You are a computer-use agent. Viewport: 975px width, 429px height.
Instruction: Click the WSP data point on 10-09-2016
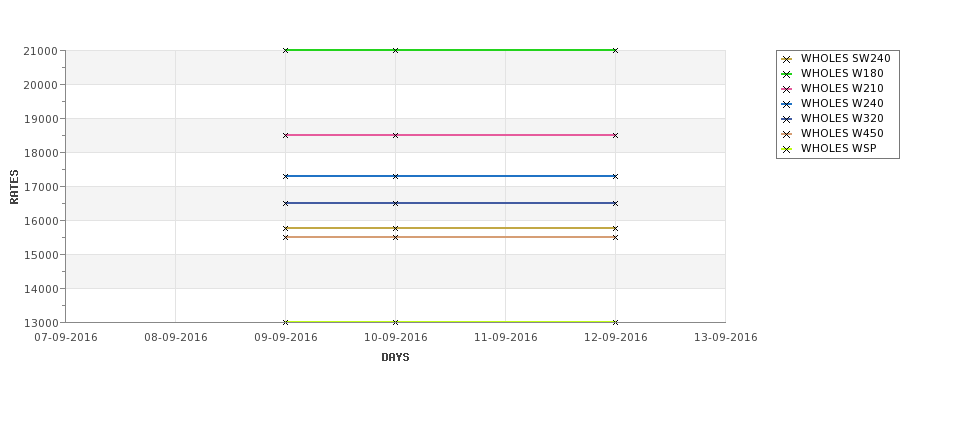395,322
